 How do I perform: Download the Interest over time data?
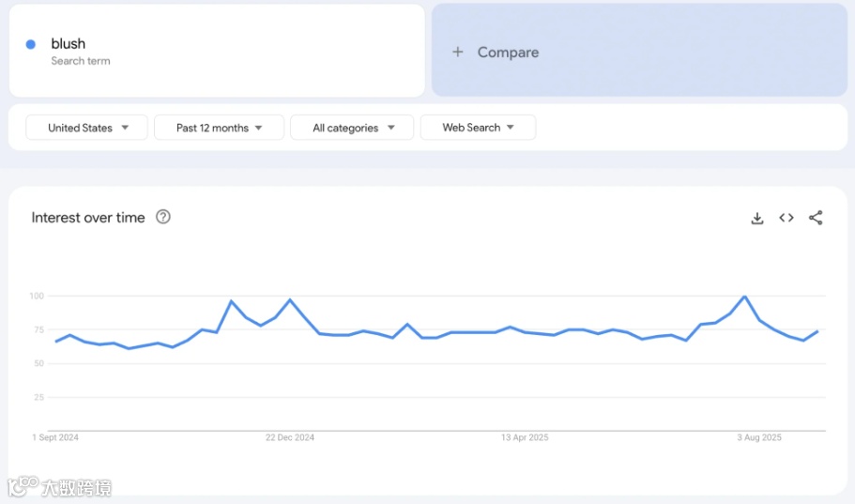(x=757, y=218)
